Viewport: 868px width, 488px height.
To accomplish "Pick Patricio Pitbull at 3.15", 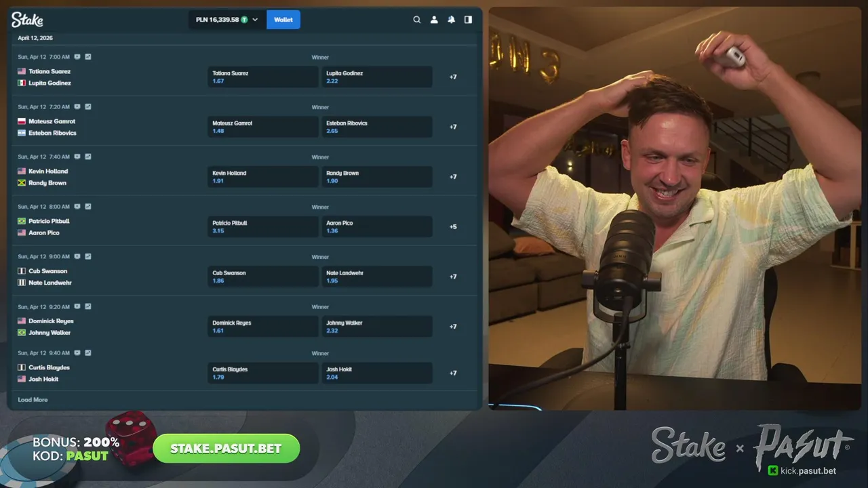I will pos(263,226).
